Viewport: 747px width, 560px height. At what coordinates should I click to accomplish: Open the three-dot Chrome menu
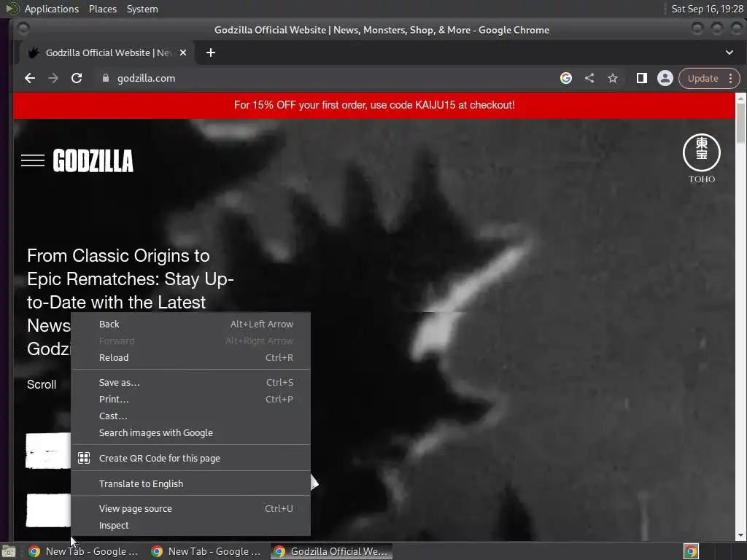coord(730,78)
